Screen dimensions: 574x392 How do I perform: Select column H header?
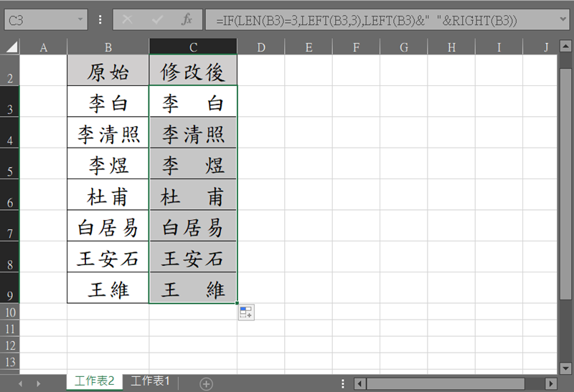click(451, 47)
